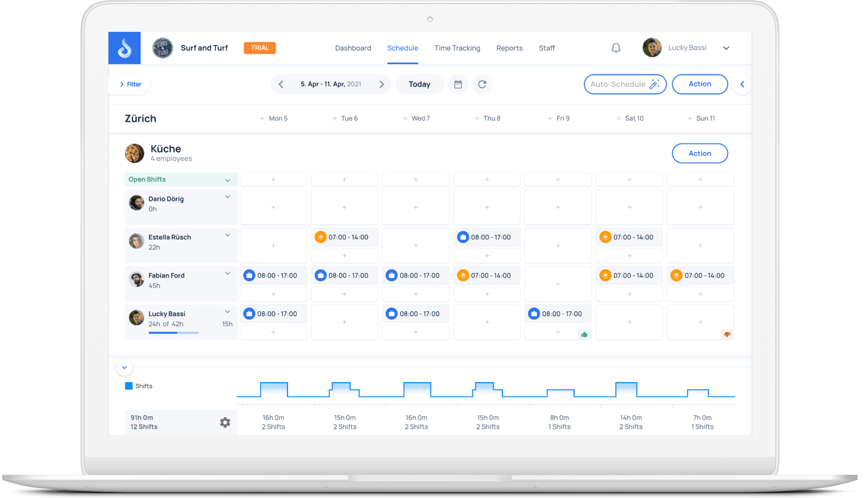Go to previous week arrow
The image size is (868, 498).
coord(281,84)
